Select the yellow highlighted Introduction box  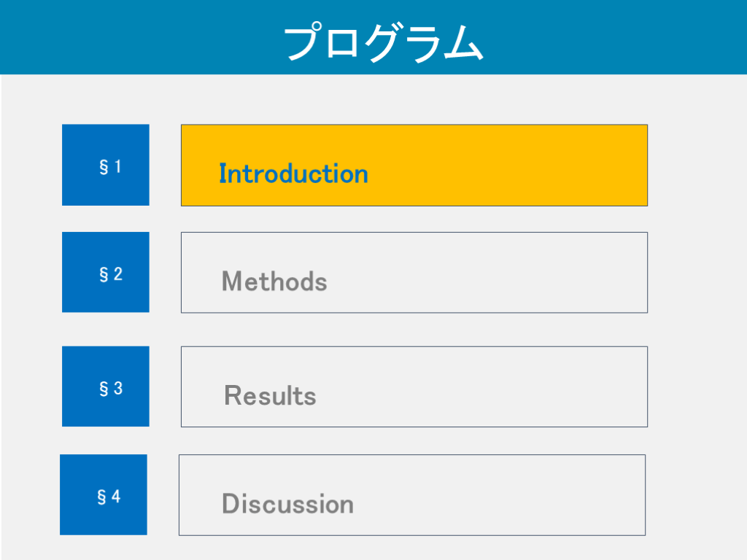click(x=511, y=166)
